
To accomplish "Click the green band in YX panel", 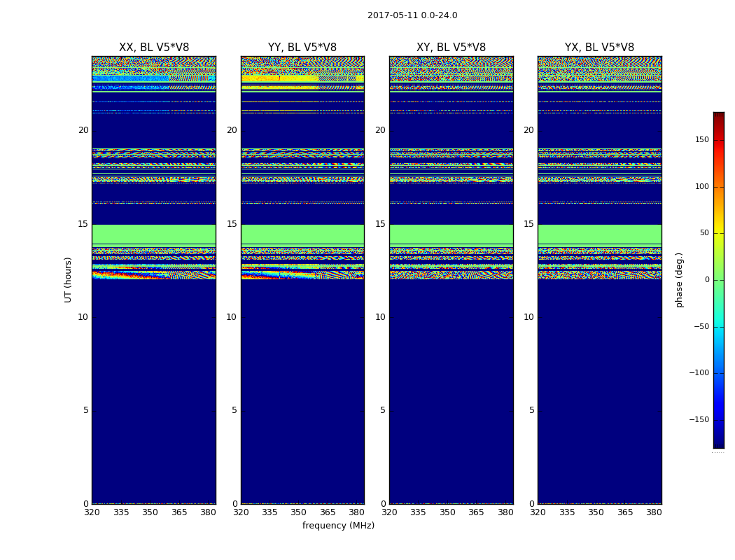I will tap(599, 234).
